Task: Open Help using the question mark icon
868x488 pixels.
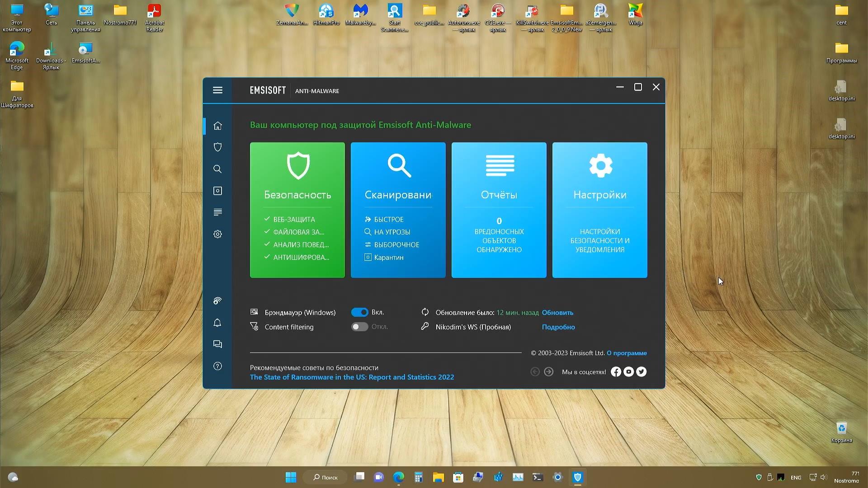Action: (217, 366)
